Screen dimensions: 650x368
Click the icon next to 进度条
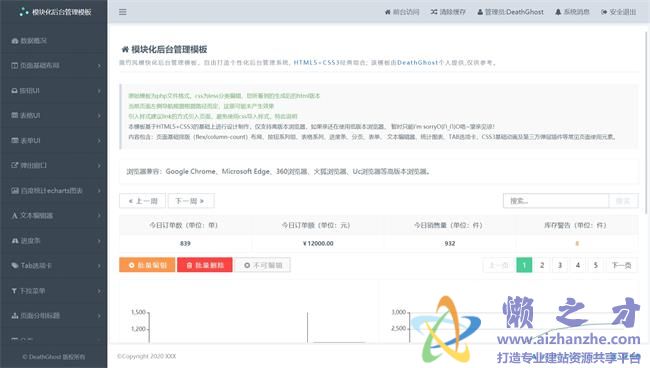tap(15, 240)
